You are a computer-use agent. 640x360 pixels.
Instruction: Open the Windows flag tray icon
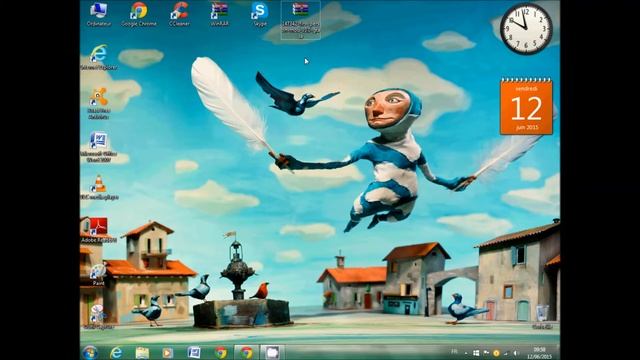[x=476, y=353]
